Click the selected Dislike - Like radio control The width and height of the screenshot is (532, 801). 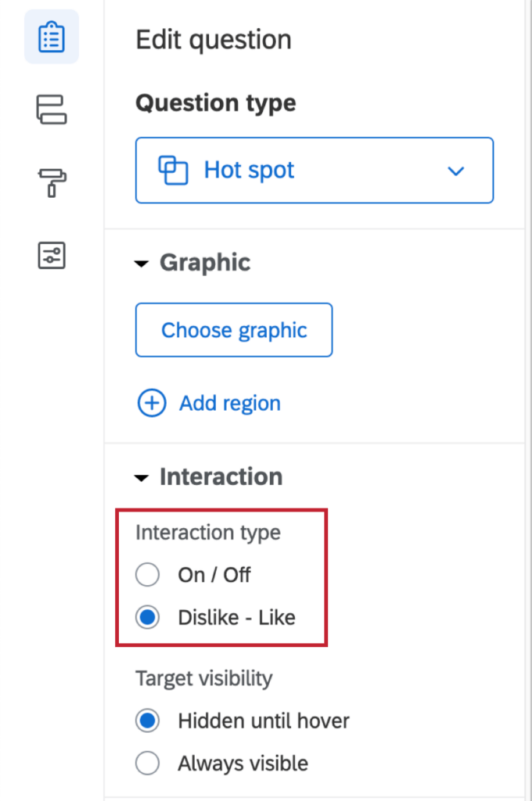click(147, 616)
